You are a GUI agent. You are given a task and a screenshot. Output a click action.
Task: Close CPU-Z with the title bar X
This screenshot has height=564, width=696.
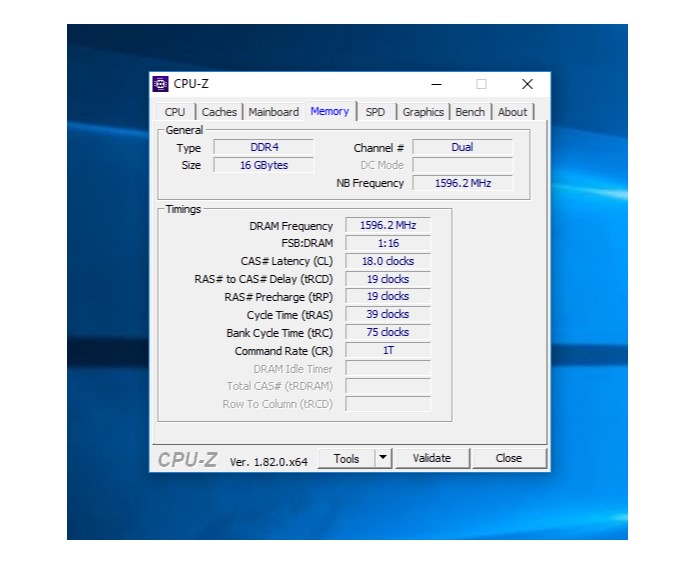527,84
